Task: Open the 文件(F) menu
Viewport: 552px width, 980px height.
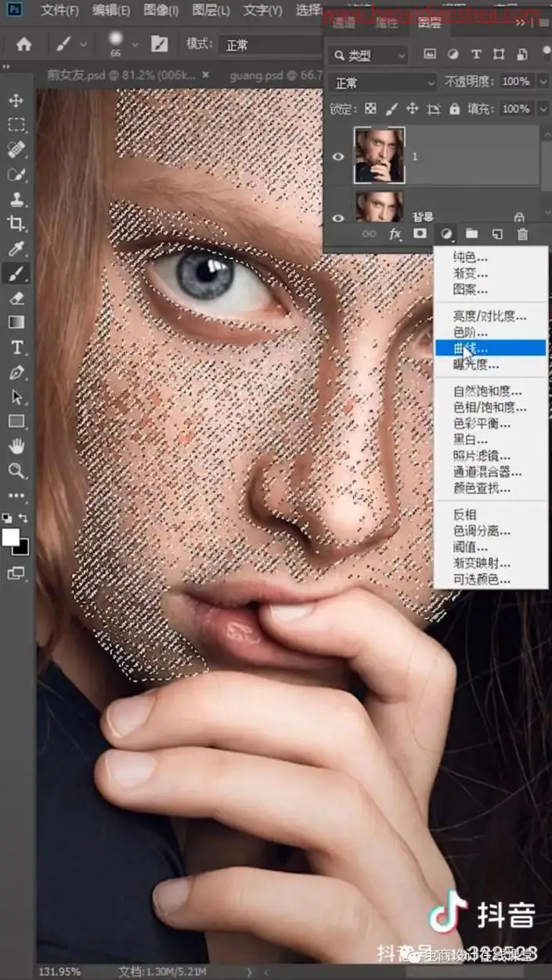Action: click(x=60, y=10)
